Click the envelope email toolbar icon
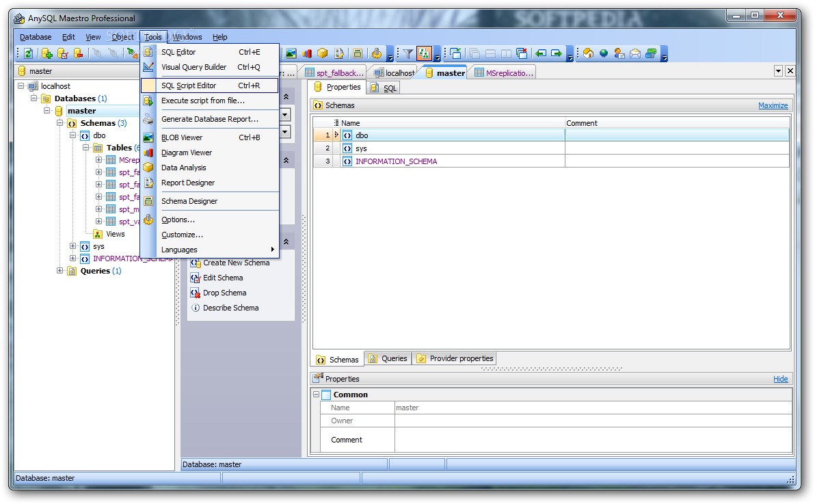 [635, 53]
